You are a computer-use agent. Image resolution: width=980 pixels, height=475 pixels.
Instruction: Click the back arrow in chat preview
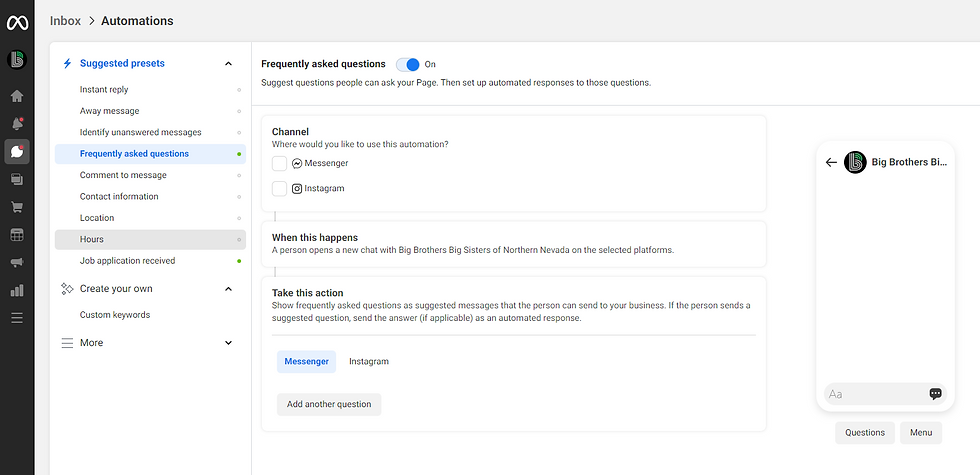point(831,162)
